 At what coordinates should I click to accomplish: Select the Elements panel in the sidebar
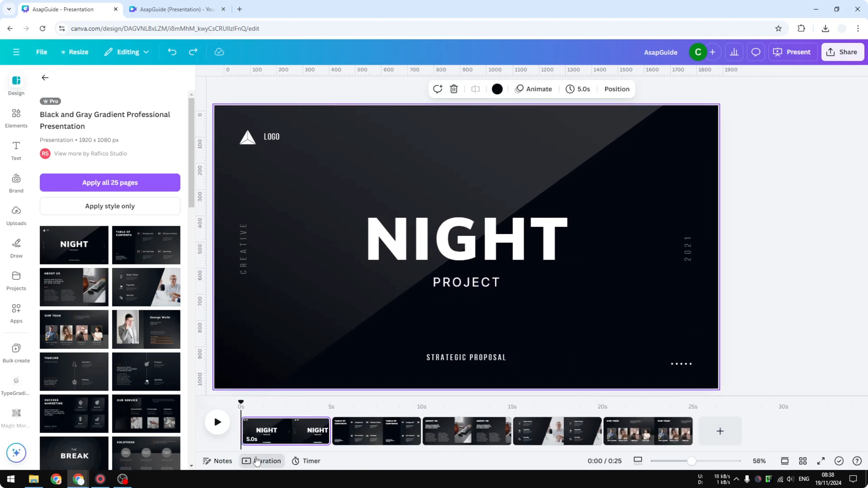coord(16,118)
